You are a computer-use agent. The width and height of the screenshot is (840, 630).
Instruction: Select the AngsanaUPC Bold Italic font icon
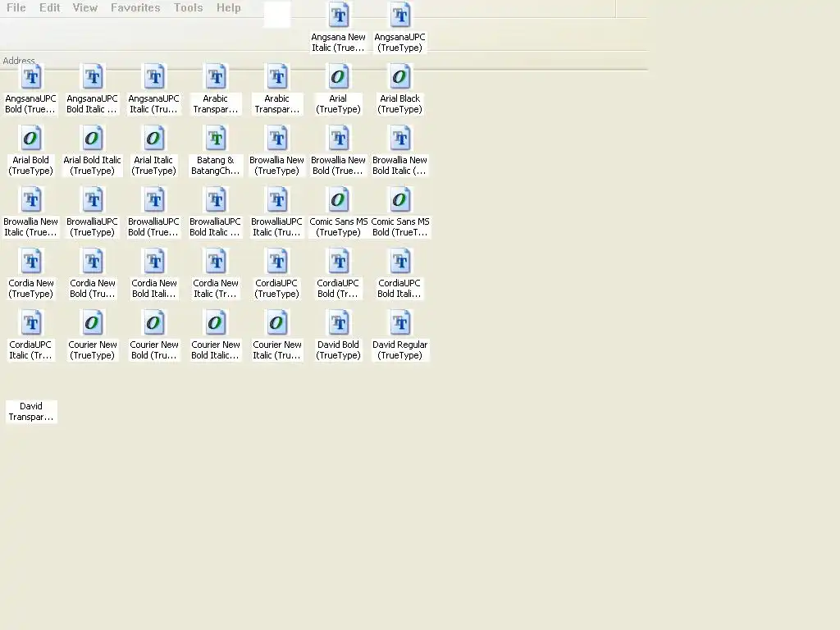pos(93,76)
